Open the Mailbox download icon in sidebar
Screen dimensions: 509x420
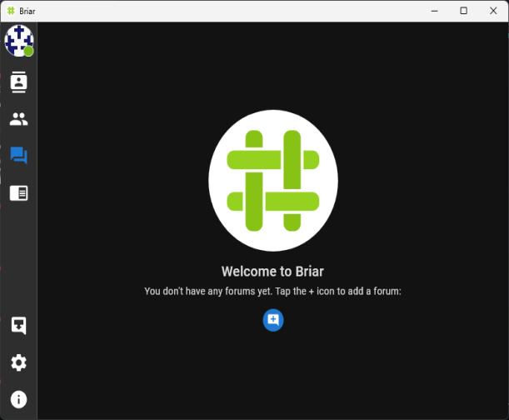point(19,326)
